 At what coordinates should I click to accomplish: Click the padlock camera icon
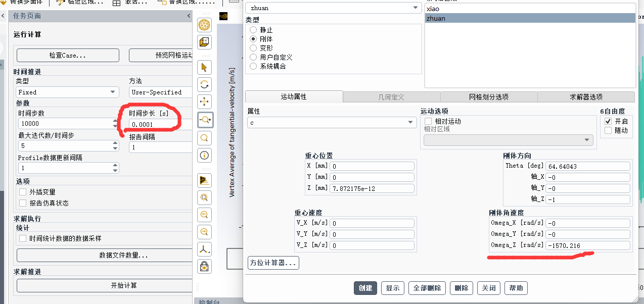click(x=204, y=266)
